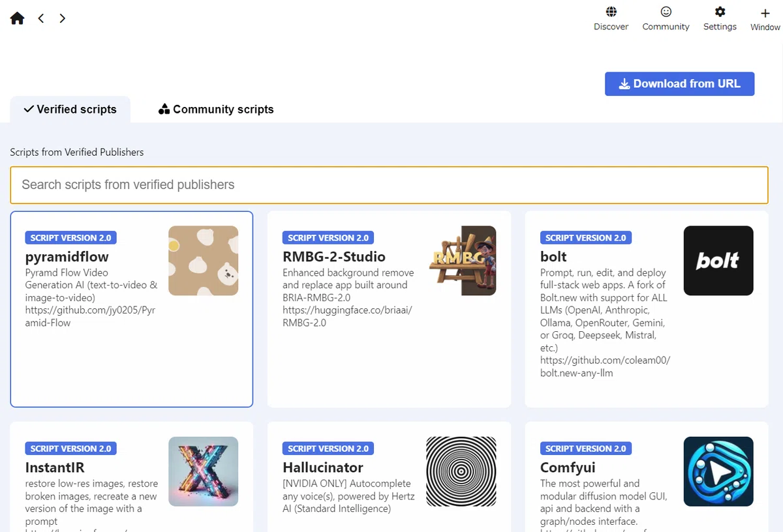Open Settings gear icon
Screen dimensions: 783x532
720,12
